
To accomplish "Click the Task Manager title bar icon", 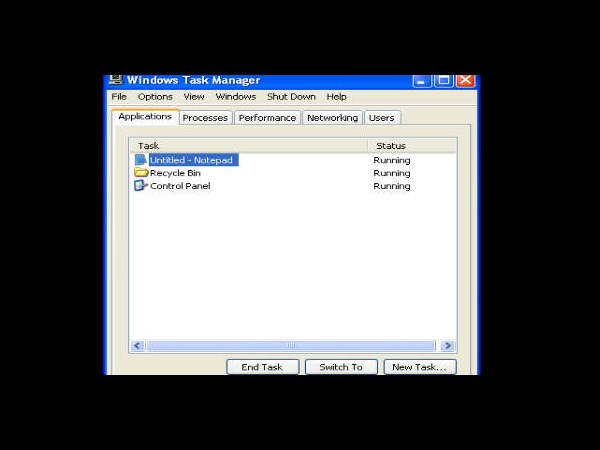I will (x=116, y=80).
